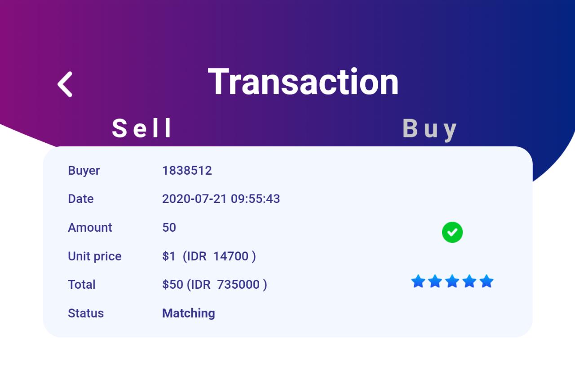Switch to the Buy tab
The height and width of the screenshot is (392, 575).
(430, 129)
